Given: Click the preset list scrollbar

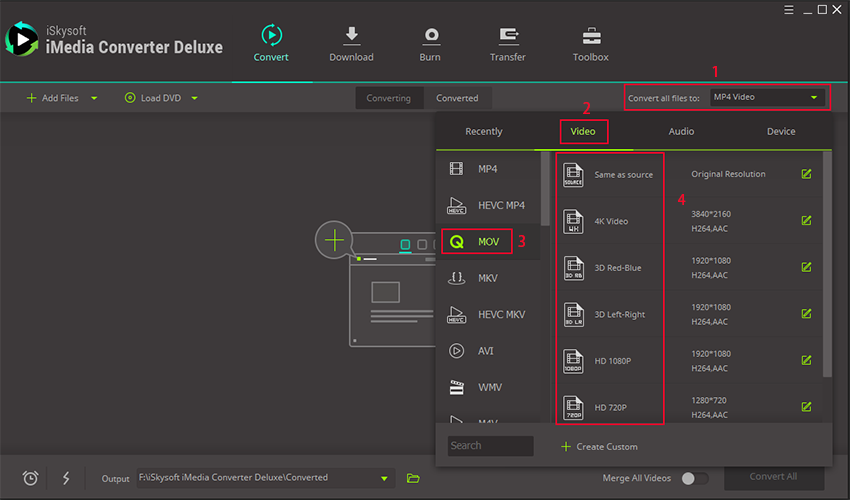Looking at the screenshot, I should coord(827,265).
